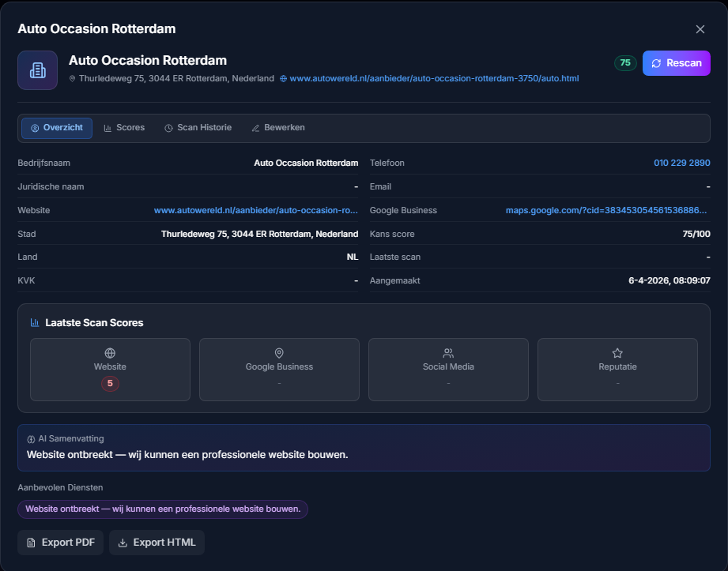The image size is (728, 571).
Task: Export the report as PDF
Action: 60,543
